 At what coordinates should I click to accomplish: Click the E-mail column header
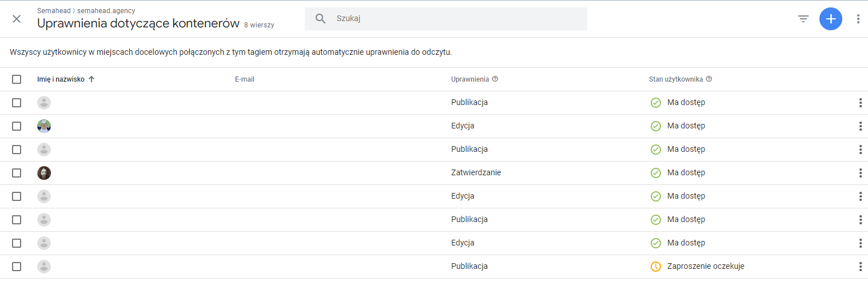coord(244,79)
